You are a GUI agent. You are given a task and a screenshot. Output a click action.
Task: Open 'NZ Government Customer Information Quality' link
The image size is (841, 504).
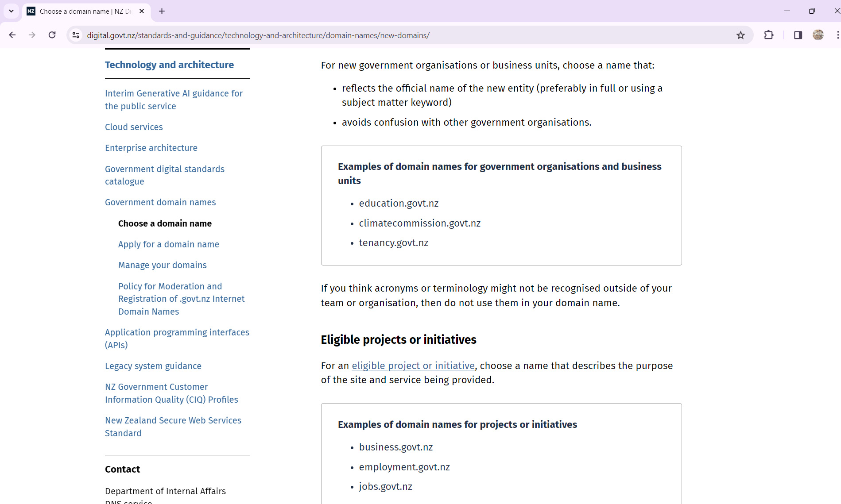171,393
